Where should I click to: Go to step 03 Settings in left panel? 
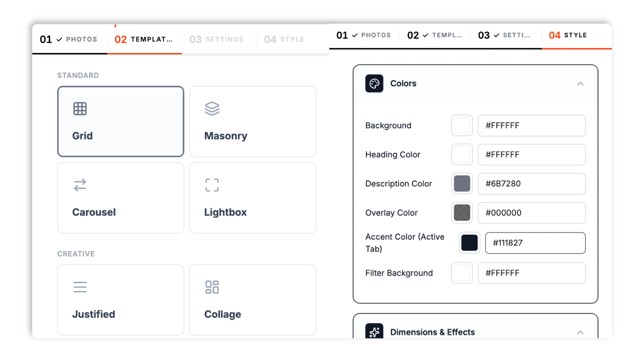[216, 39]
